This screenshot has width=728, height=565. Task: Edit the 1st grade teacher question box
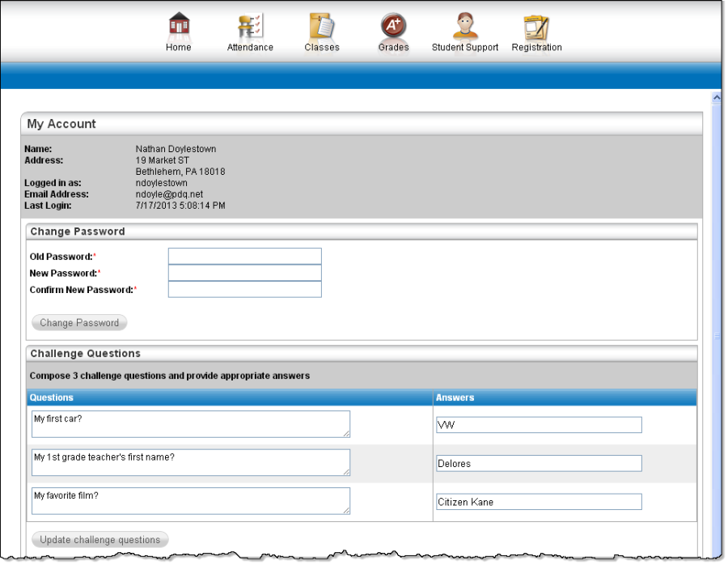190,463
